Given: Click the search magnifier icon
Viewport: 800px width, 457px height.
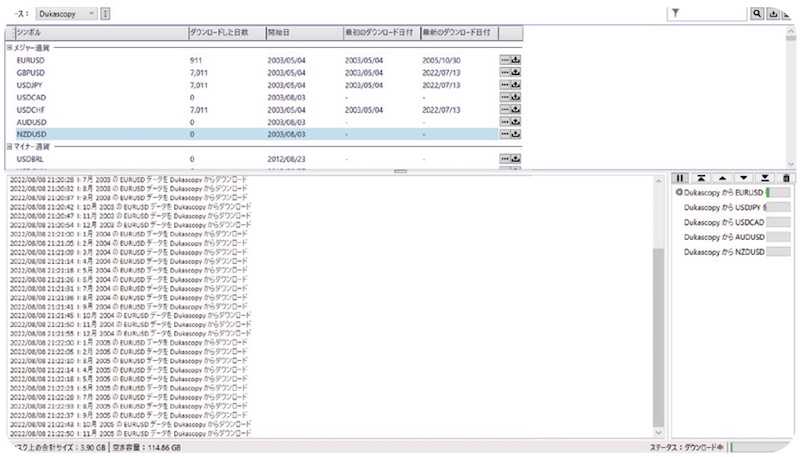Looking at the screenshot, I should tap(757, 14).
